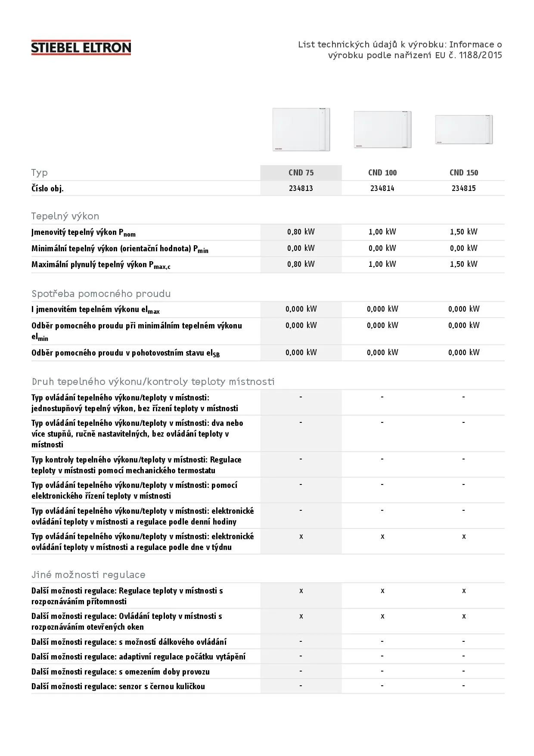Click the 'Druh tepelného výkonu/kontroly teploty místnosti' heading
This screenshot has height=756, width=534.
(153, 382)
